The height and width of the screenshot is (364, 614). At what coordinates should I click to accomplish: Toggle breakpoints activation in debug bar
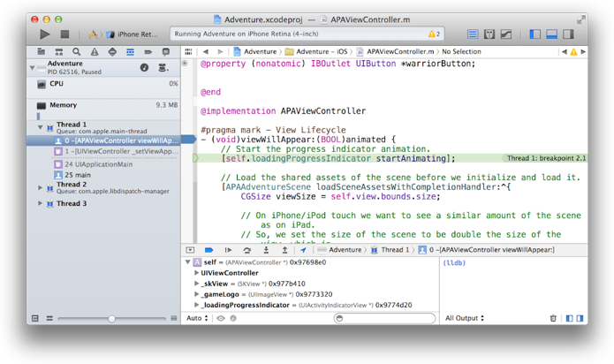click(208, 250)
